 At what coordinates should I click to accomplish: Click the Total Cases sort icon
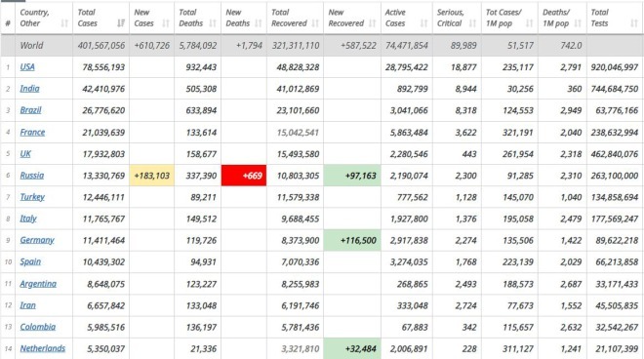click(121, 23)
